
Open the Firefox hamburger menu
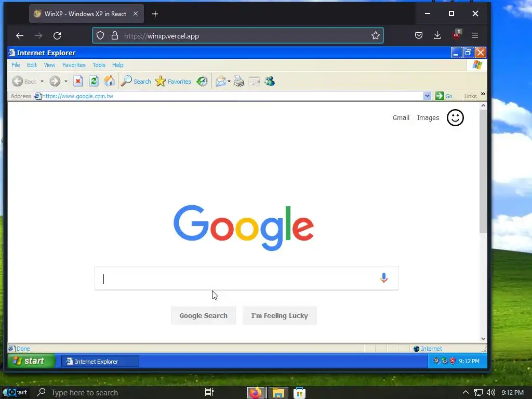[x=475, y=35]
